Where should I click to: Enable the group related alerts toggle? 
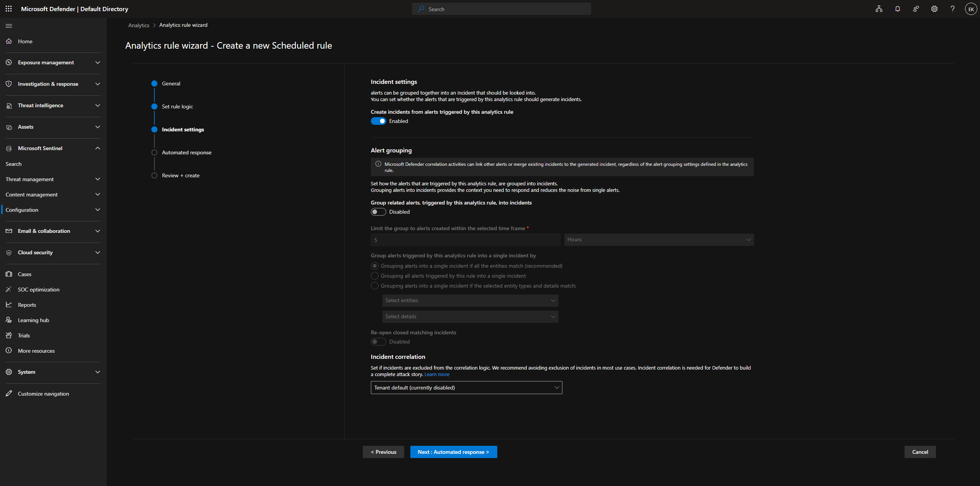(378, 212)
